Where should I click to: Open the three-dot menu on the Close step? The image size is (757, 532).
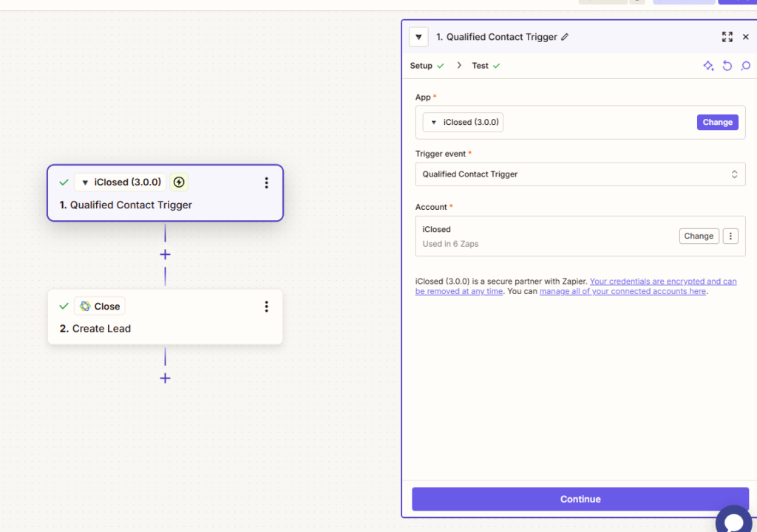click(266, 306)
